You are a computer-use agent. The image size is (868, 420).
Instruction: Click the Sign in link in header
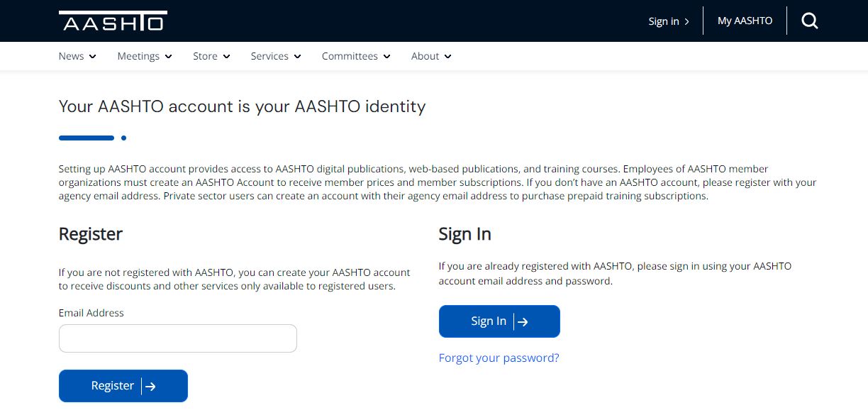pyautogui.click(x=669, y=21)
